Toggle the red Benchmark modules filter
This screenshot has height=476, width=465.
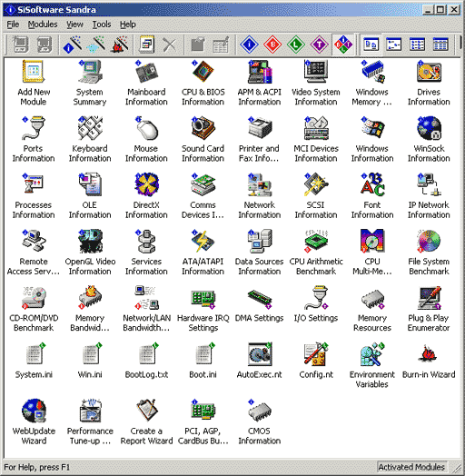click(272, 45)
